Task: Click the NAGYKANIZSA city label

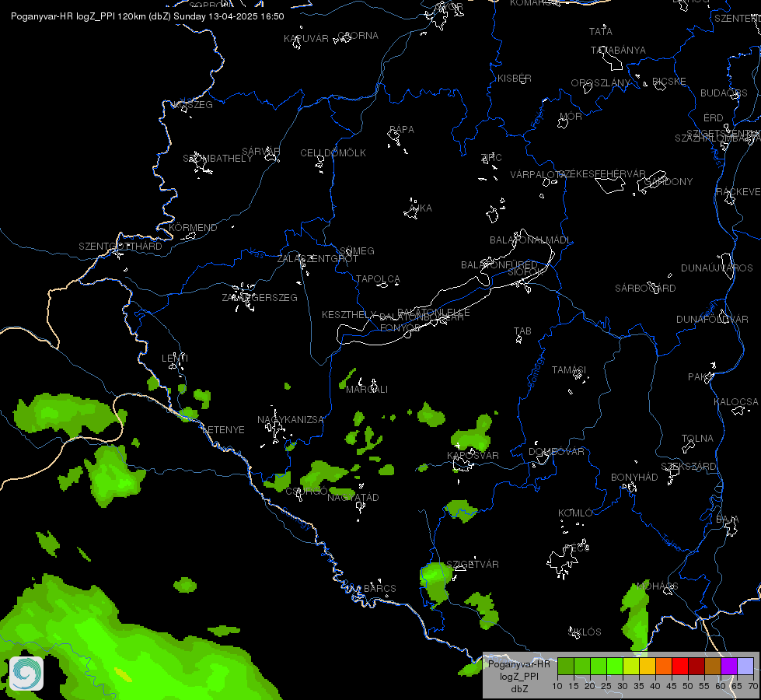Action: (291, 420)
